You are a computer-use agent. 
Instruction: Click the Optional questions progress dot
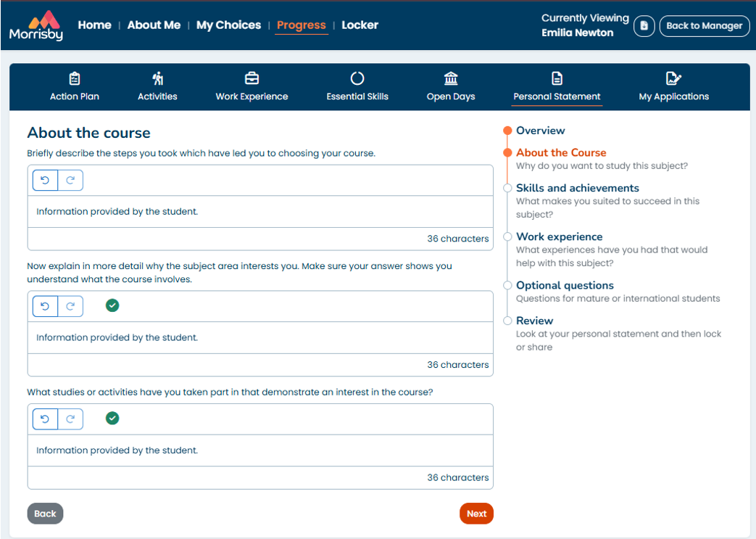(507, 285)
